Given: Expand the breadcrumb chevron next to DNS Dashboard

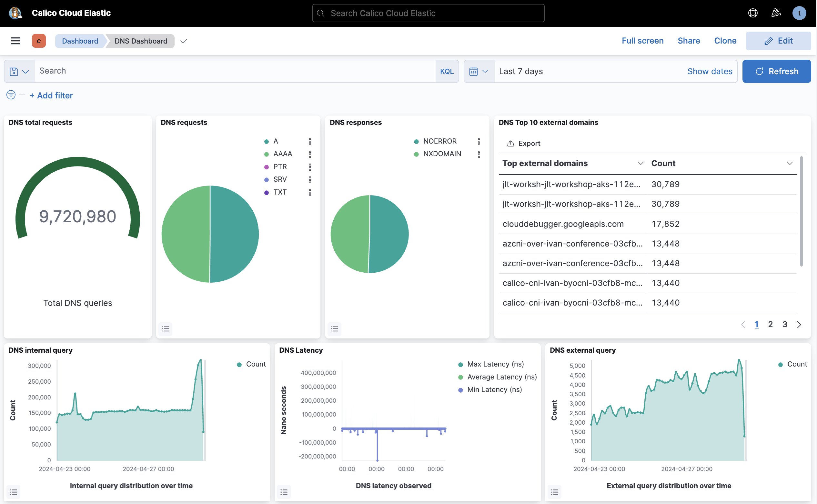Looking at the screenshot, I should [184, 41].
